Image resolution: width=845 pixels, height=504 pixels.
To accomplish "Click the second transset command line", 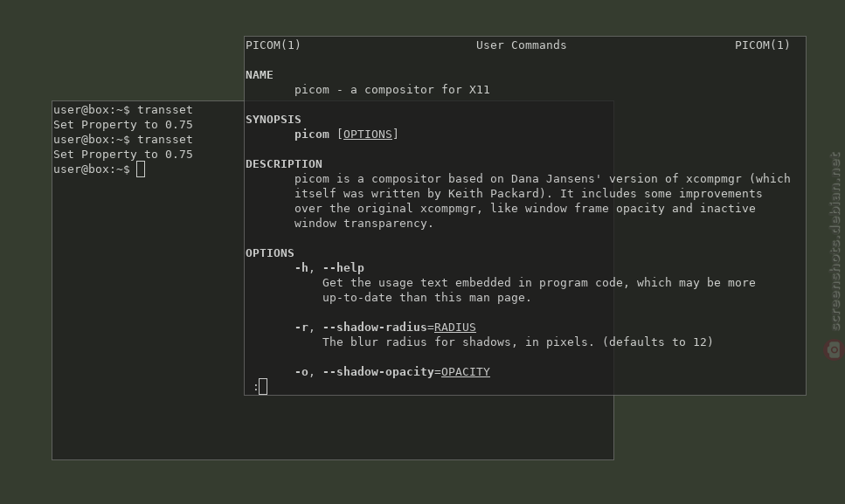I will (x=123, y=140).
